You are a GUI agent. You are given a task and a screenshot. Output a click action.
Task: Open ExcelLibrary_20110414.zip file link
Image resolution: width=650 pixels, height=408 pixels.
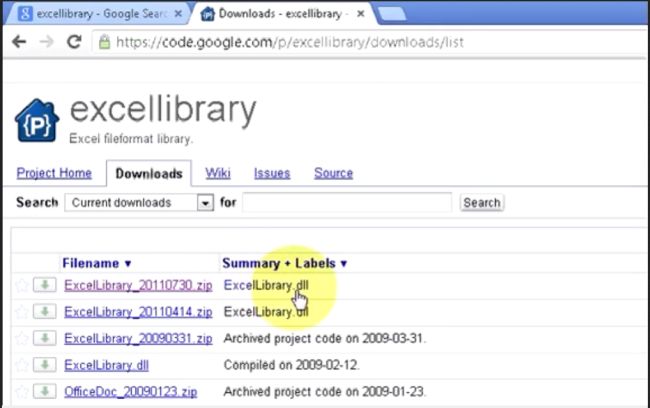tap(138, 312)
